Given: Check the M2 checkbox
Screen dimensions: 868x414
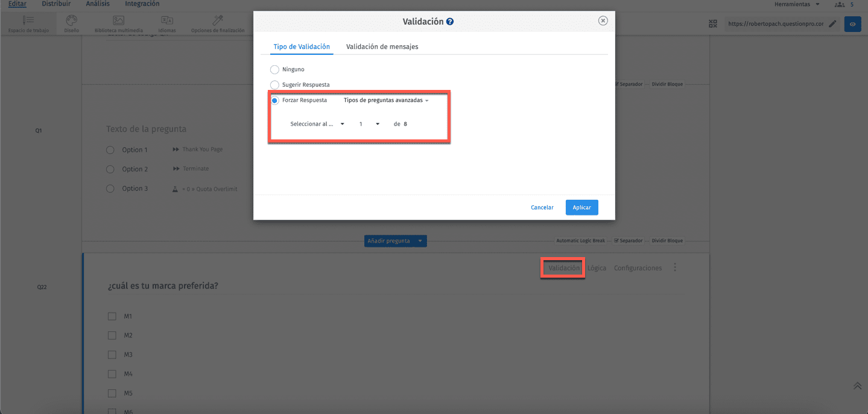Looking at the screenshot, I should (112, 336).
